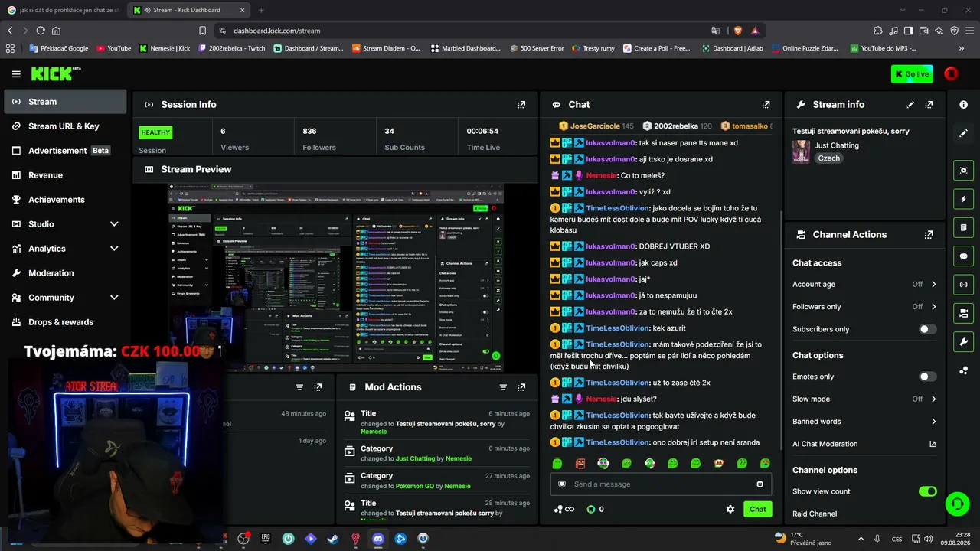Open the Mod Actions filter icon

pyautogui.click(x=503, y=387)
